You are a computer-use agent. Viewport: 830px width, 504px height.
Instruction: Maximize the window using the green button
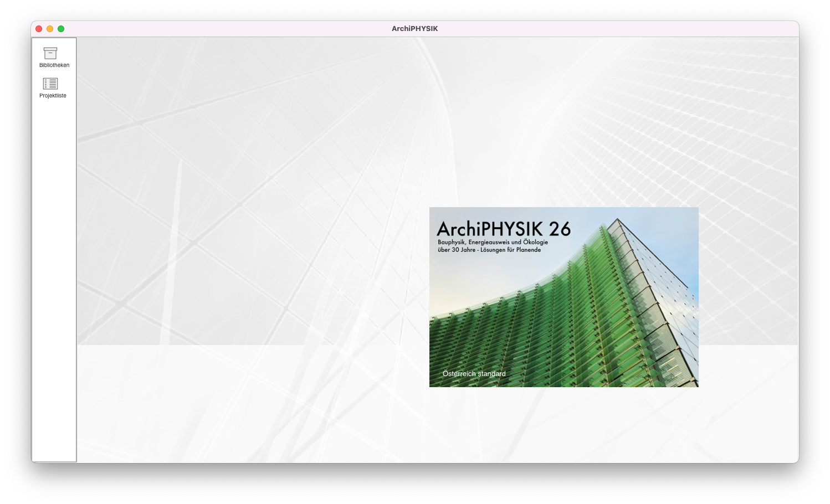(61, 29)
